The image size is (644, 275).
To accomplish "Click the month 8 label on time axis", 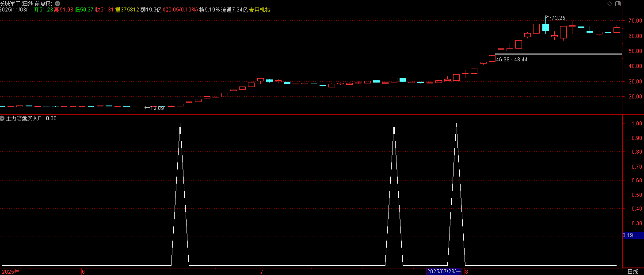I will [x=466, y=272].
